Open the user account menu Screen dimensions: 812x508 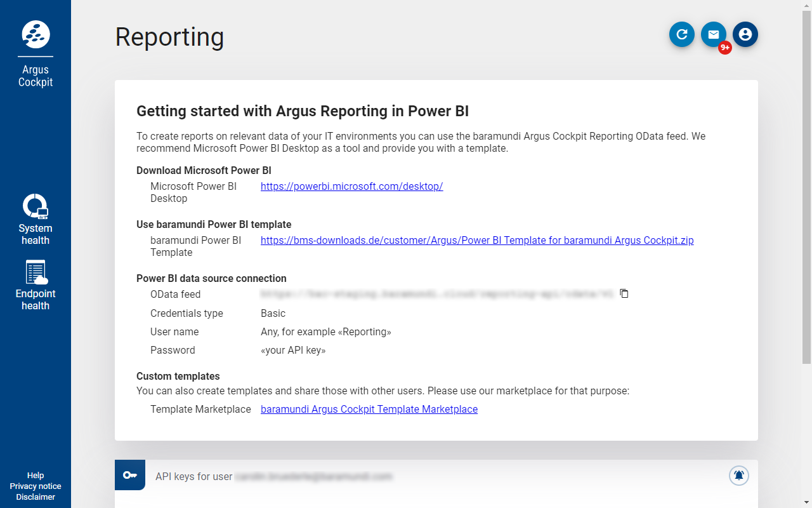tap(745, 34)
